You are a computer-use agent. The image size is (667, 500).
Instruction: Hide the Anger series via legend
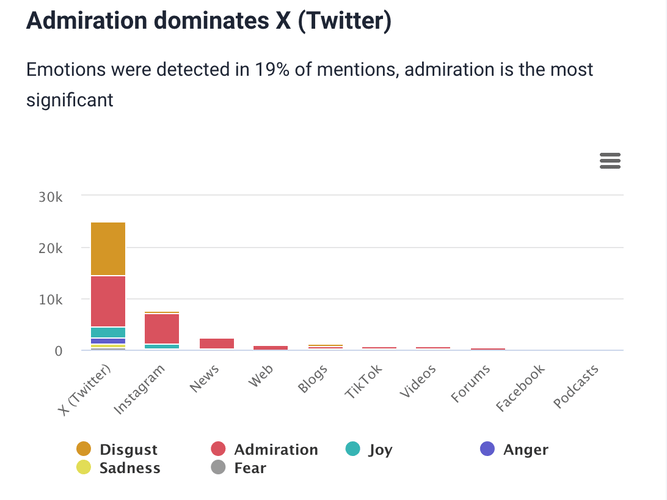pyautogui.click(x=525, y=450)
